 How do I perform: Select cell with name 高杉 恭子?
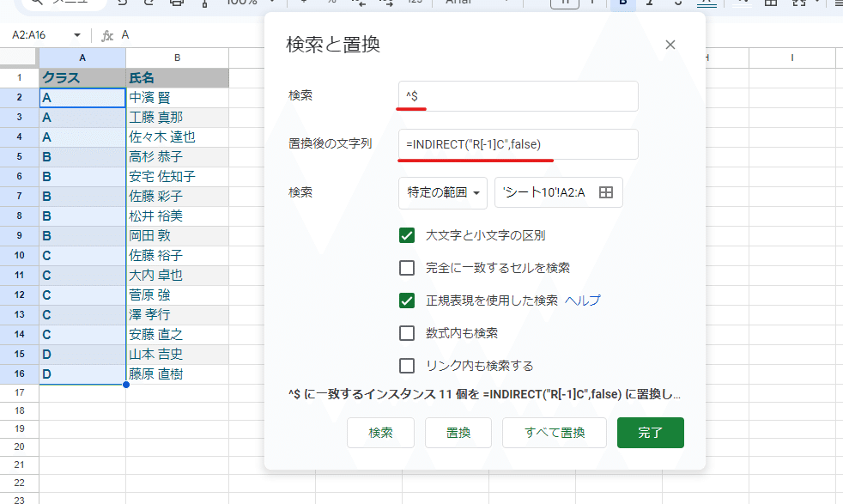[x=178, y=157]
